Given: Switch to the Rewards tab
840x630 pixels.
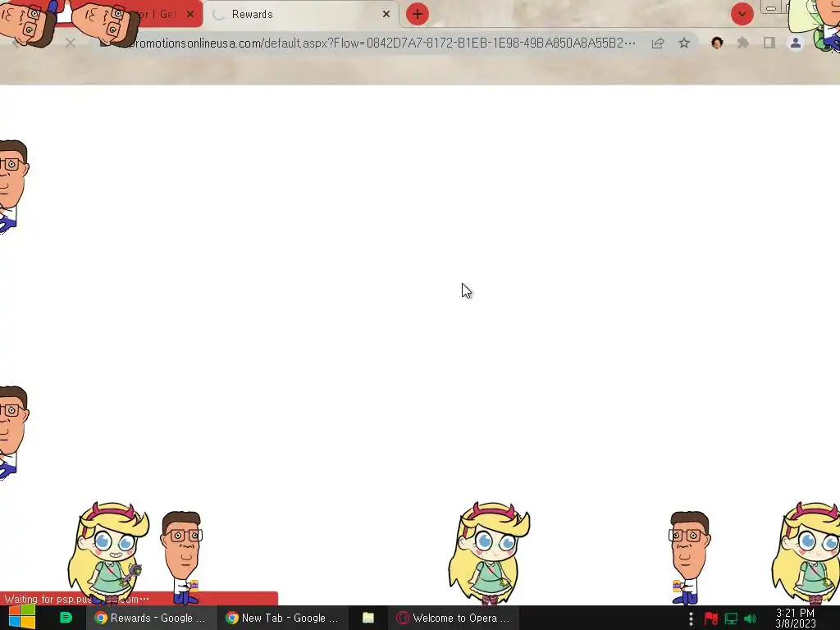Looking at the screenshot, I should click(301, 15).
